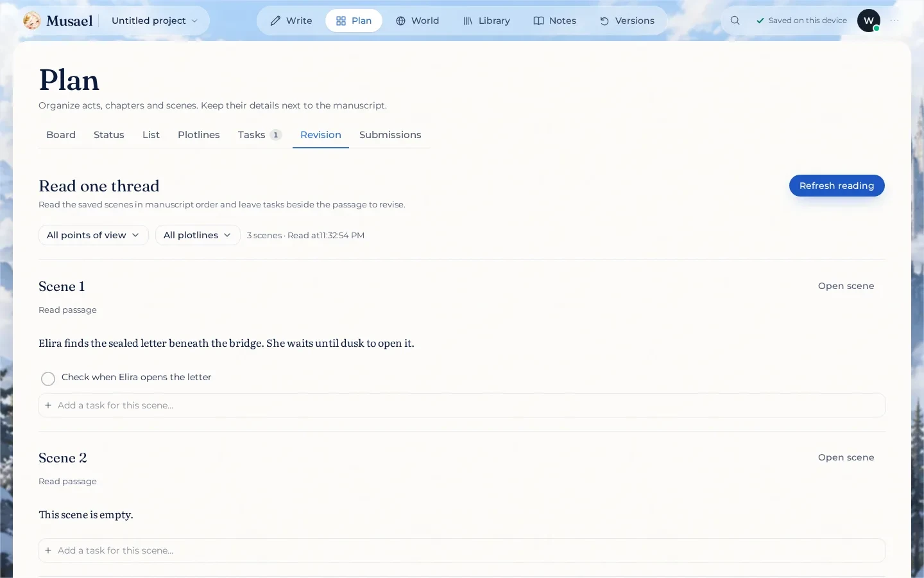Open the Library section
The width and height of the screenshot is (924, 578).
coord(486,21)
